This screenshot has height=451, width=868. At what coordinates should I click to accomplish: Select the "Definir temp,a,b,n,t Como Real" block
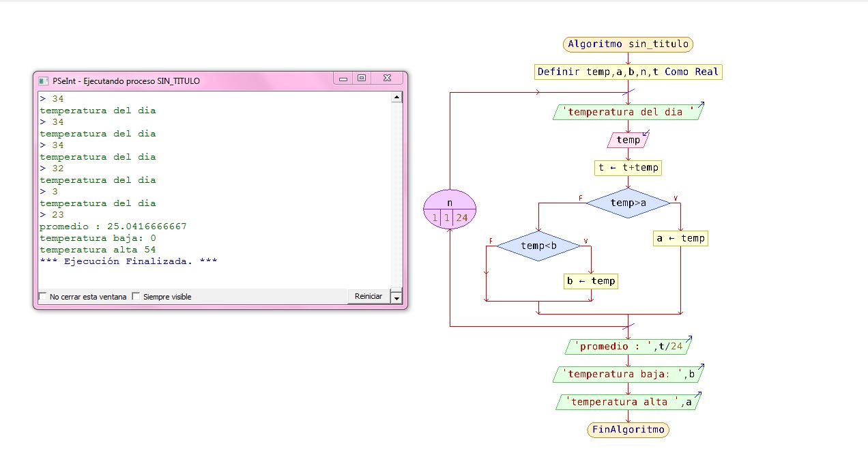tap(627, 72)
